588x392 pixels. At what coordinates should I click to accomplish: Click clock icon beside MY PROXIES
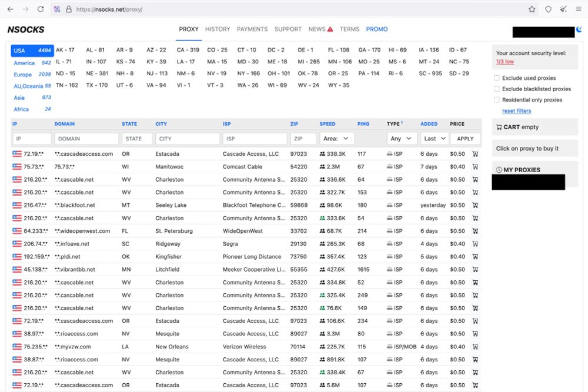499,170
